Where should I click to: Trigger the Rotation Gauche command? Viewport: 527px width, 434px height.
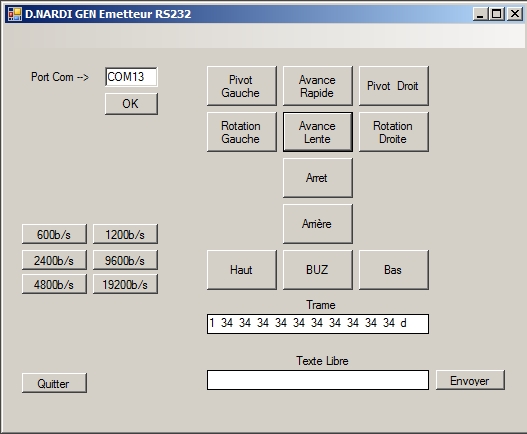click(242, 132)
